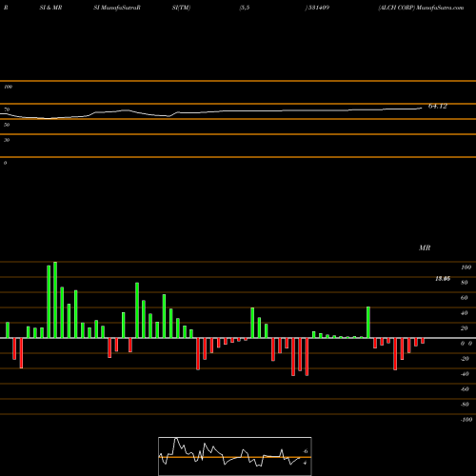The width and height of the screenshot is (476, 476).
Task: Click the tallest green MR histogram bar
Action: click(x=55, y=300)
